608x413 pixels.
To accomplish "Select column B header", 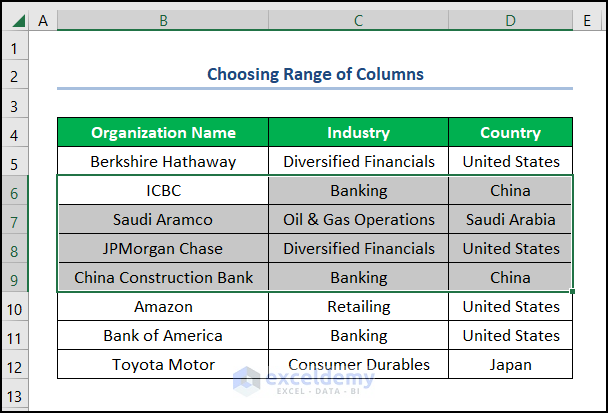I will [163, 20].
